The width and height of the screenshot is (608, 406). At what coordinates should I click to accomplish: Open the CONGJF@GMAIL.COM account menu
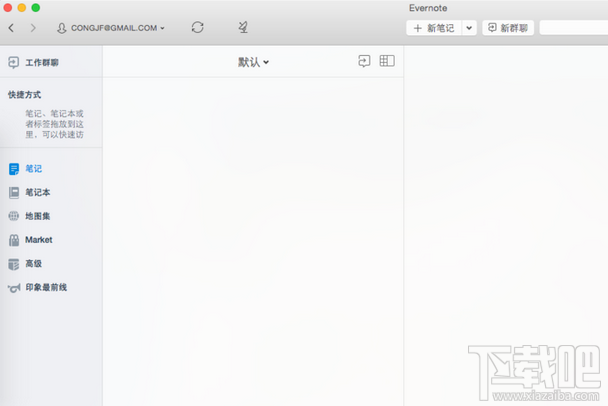click(111, 28)
